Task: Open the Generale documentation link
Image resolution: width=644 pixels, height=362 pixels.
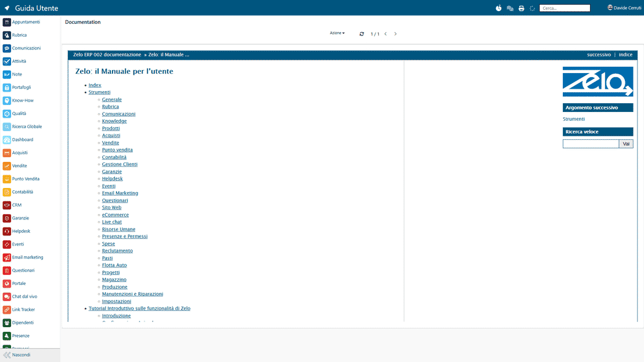Action: tap(112, 100)
